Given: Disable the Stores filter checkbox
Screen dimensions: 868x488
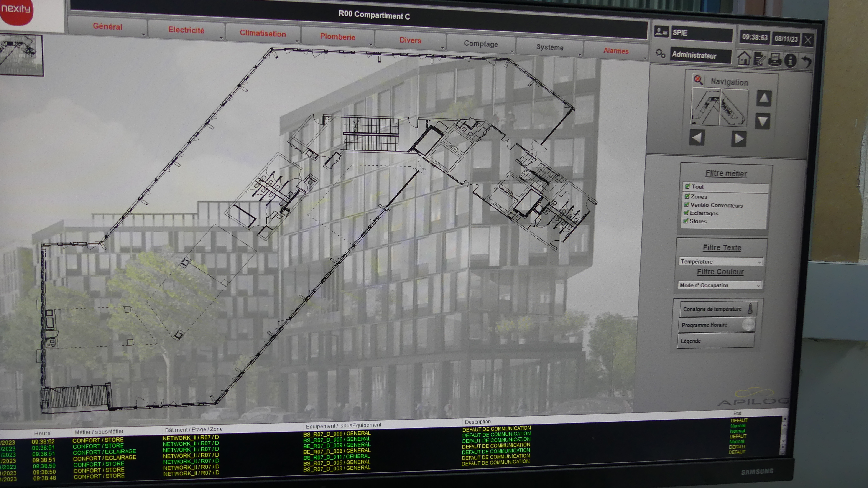Looking at the screenshot, I should 685,221.
